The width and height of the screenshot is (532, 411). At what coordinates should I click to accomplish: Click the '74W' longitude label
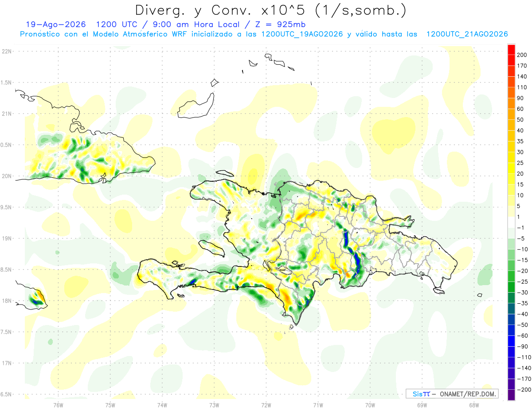point(162,404)
